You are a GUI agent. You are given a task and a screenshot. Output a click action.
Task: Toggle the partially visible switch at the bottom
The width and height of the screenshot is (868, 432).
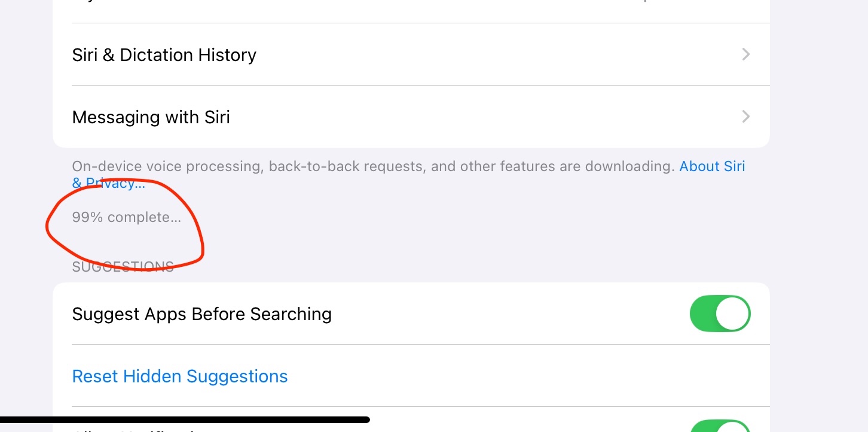coord(720,426)
